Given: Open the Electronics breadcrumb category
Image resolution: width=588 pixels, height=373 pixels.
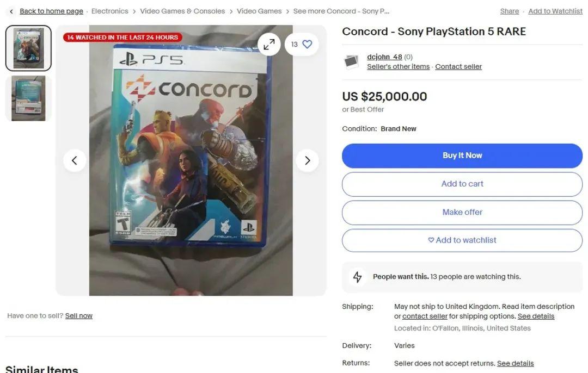Looking at the screenshot, I should coord(110,11).
